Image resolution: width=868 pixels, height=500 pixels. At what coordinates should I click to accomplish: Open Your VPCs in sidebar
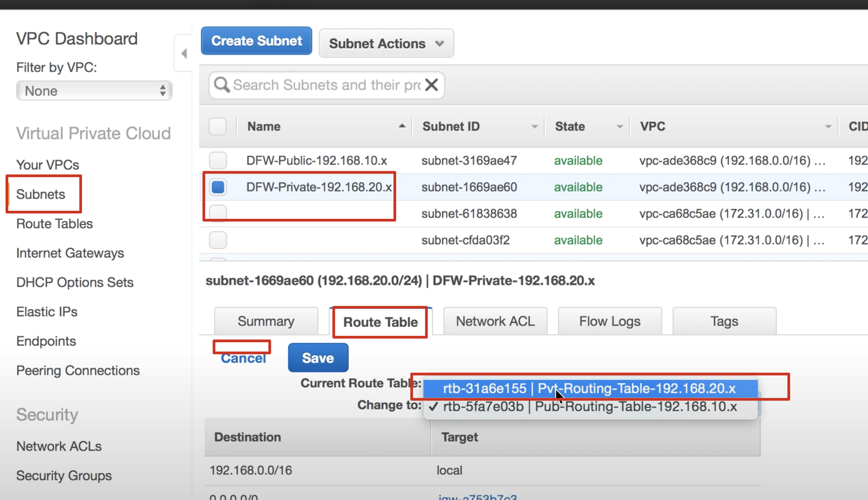pyautogui.click(x=48, y=165)
